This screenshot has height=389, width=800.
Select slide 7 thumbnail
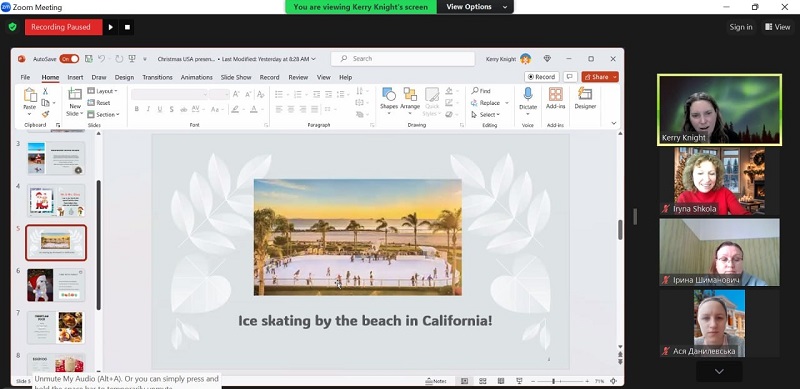pyautogui.click(x=56, y=327)
